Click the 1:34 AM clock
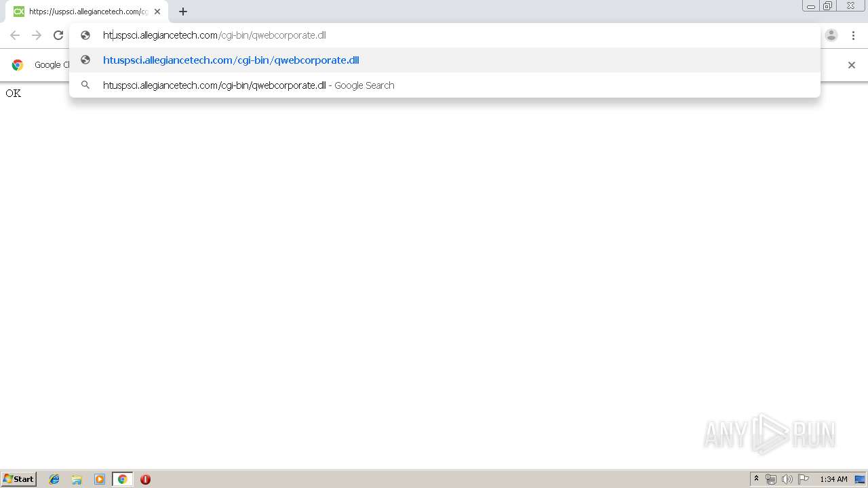The width and height of the screenshot is (868, 488). pyautogui.click(x=833, y=479)
